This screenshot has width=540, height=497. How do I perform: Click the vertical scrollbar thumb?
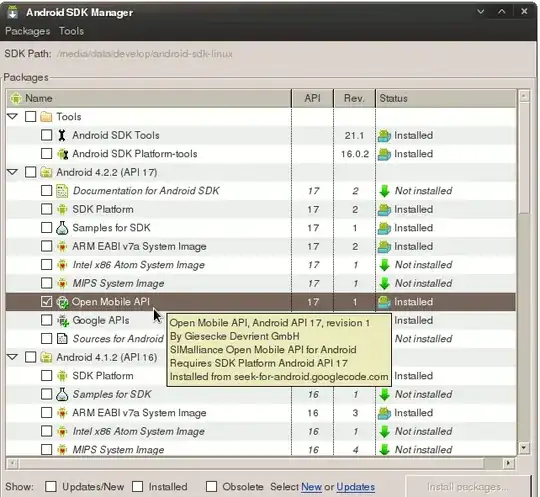click(x=524, y=158)
